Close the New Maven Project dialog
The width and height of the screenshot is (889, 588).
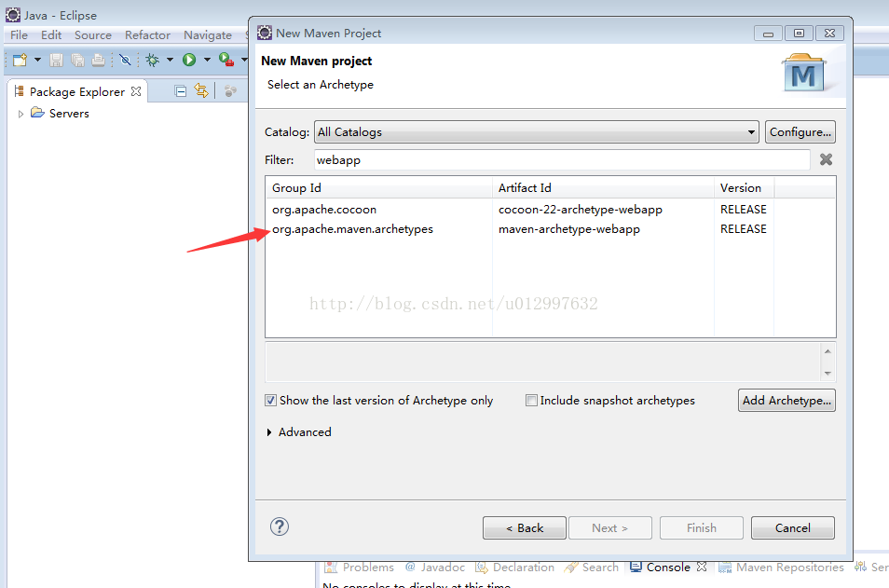click(x=829, y=34)
